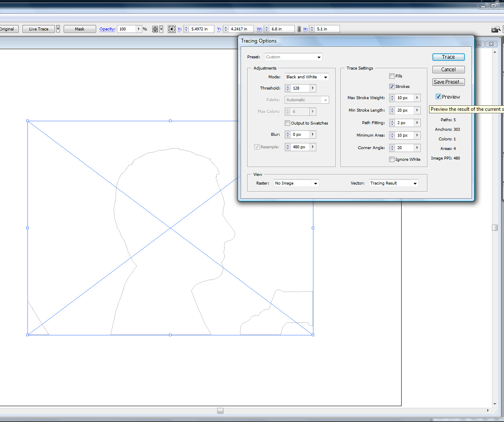Click the reference point locator icon
Image resolution: width=504 pixels, height=422 pixels.
[171, 29]
